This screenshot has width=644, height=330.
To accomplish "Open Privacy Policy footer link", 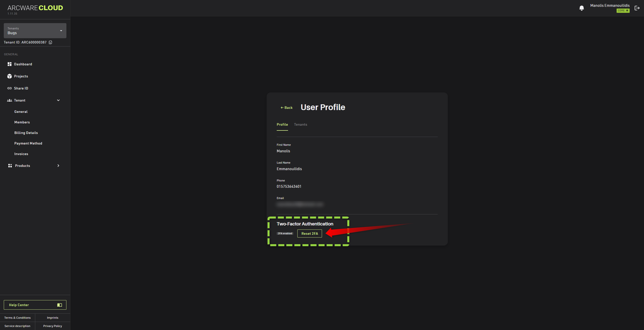I will pyautogui.click(x=53, y=326).
